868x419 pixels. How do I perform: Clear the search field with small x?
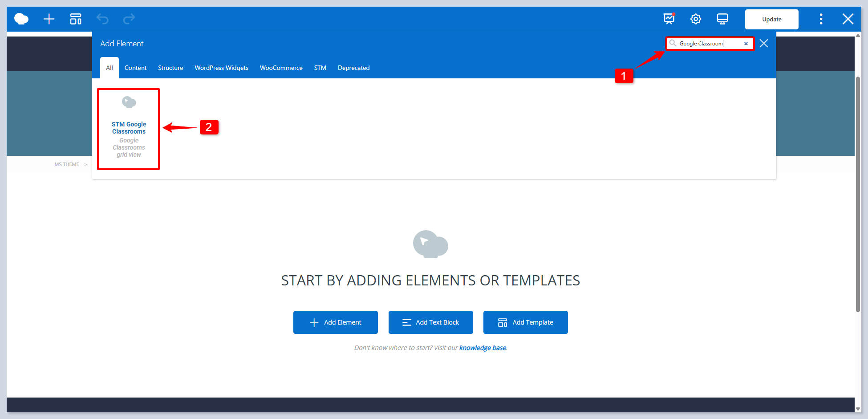(746, 44)
